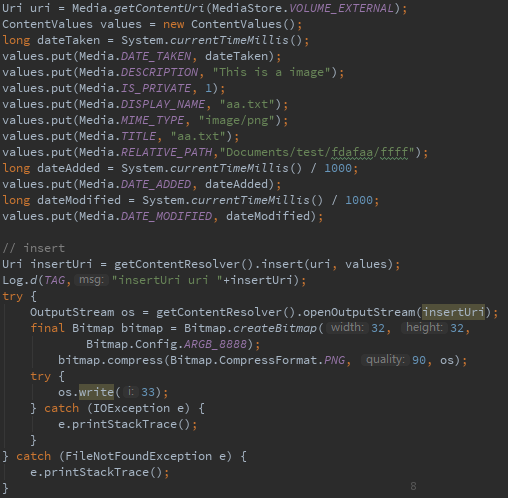Click the msg: parameter hint label

coord(91,280)
